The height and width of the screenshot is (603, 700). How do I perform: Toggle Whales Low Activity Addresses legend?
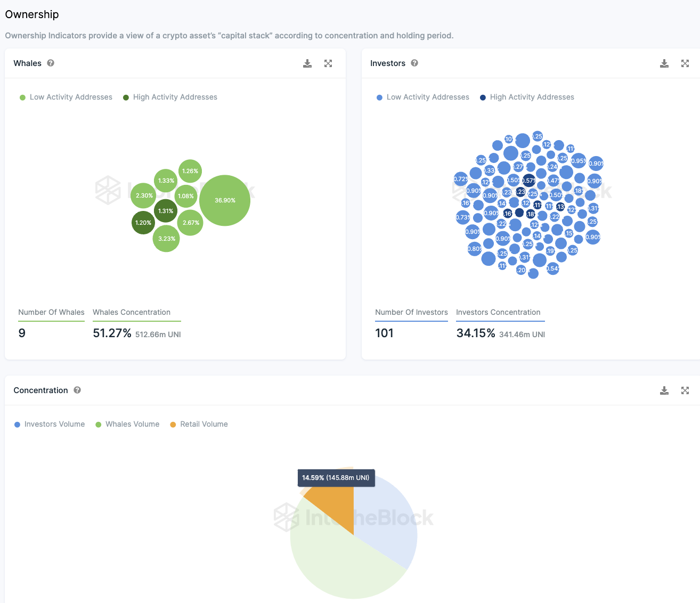click(66, 97)
